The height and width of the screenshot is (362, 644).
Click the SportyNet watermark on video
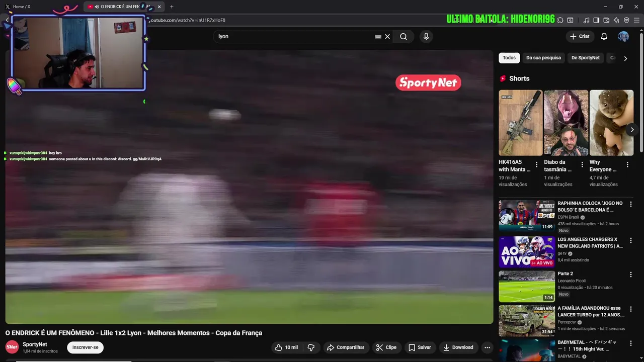428,83
